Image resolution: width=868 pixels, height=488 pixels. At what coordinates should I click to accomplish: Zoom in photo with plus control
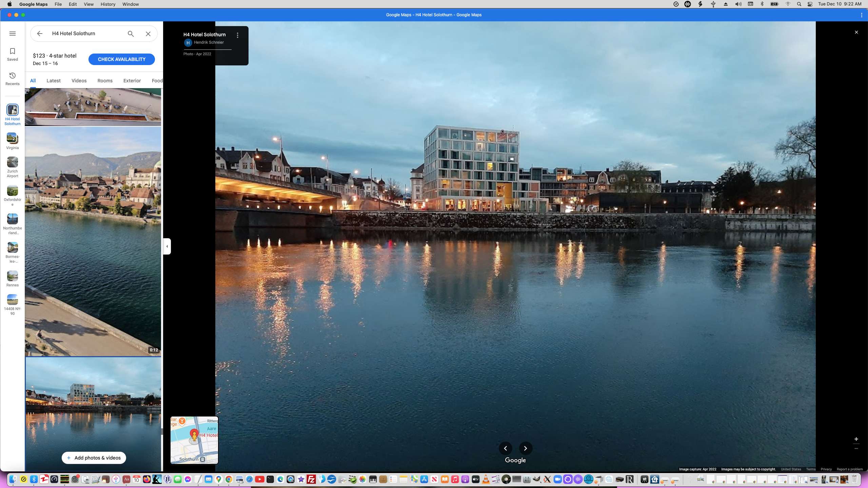856,439
